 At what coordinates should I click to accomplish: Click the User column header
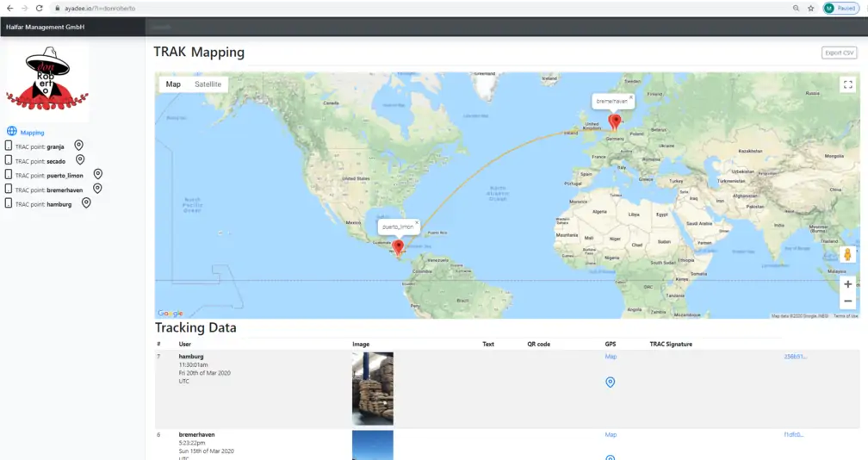pyautogui.click(x=185, y=344)
